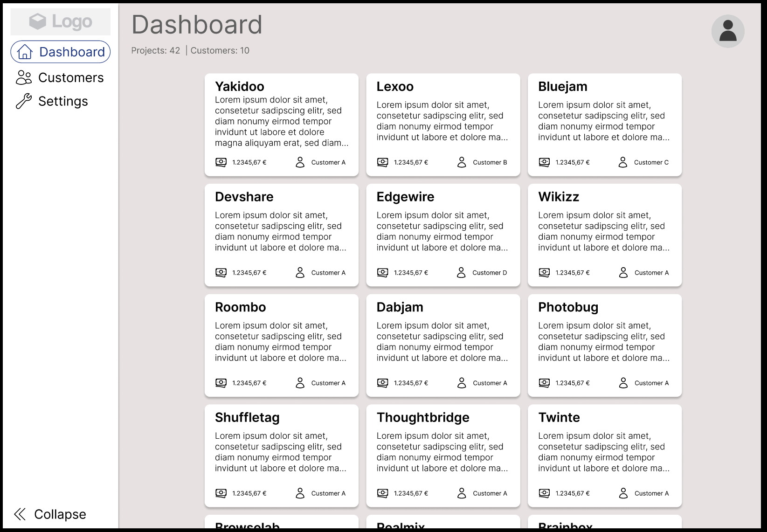The width and height of the screenshot is (767, 532).
Task: Open the Settings page
Action: tap(52, 101)
